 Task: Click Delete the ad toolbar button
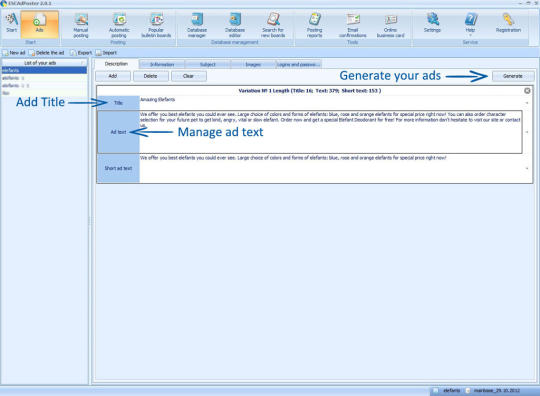click(47, 53)
